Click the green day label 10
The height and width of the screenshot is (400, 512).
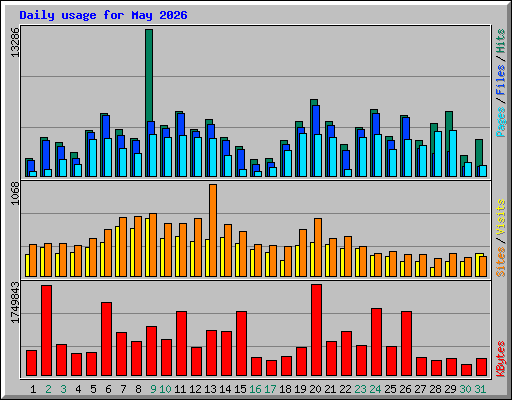(165, 389)
